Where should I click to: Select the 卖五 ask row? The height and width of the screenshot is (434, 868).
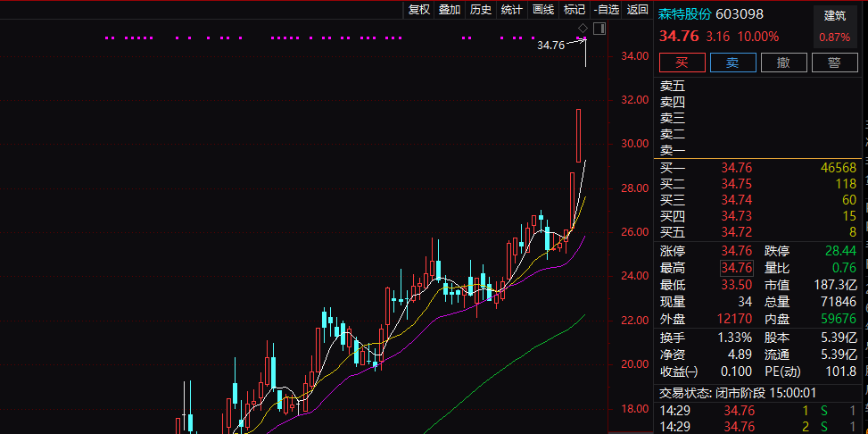click(758, 86)
